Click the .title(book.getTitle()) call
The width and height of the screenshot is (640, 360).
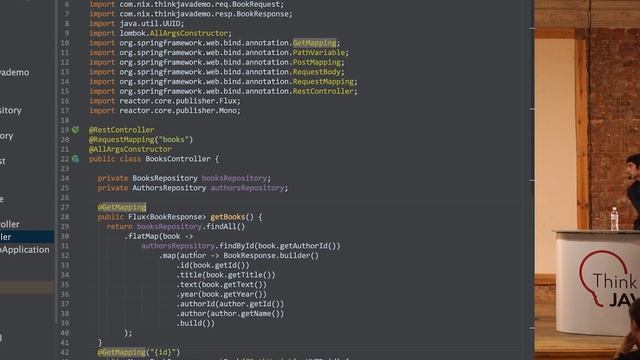click(226, 275)
